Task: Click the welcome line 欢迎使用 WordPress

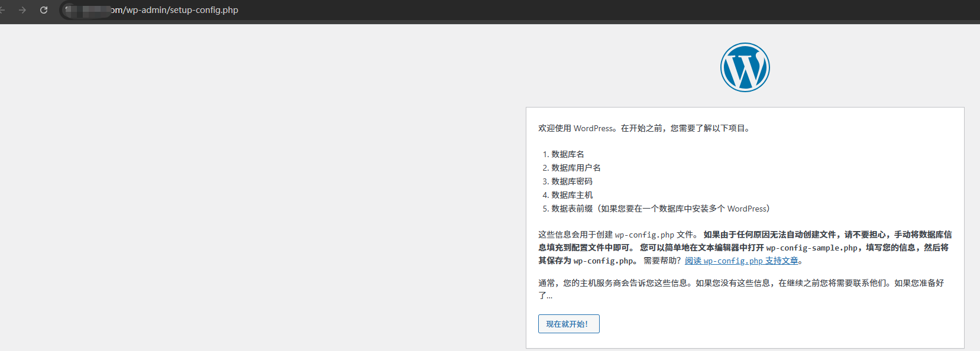Action: (x=646, y=128)
